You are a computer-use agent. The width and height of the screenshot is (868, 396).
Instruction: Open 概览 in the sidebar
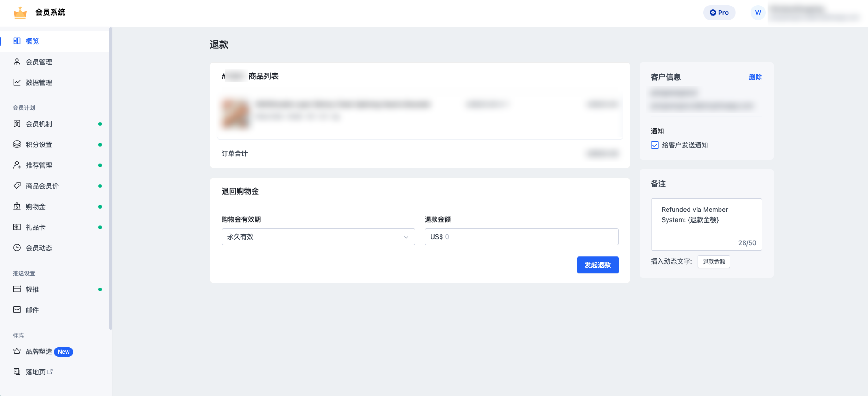55,41
